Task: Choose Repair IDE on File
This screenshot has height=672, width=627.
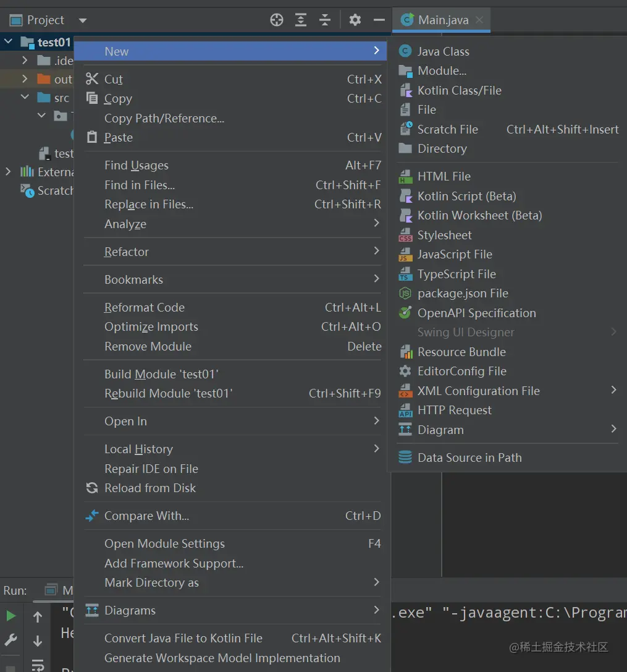Action: 232,469
